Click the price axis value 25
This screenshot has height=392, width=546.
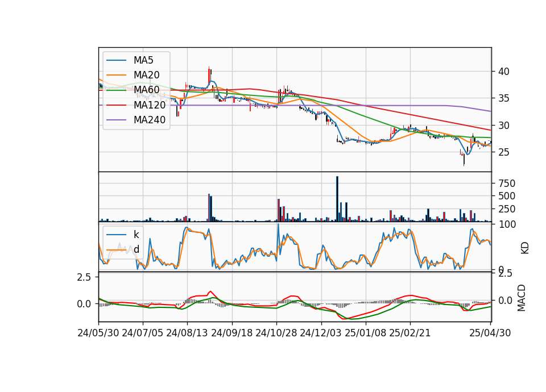(x=504, y=152)
